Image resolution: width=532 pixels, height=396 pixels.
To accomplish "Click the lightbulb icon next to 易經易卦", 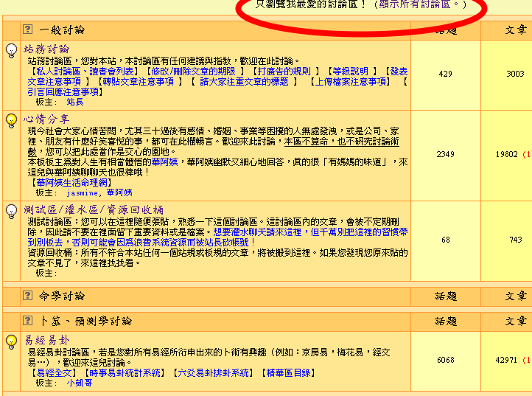I will pos(12,341).
